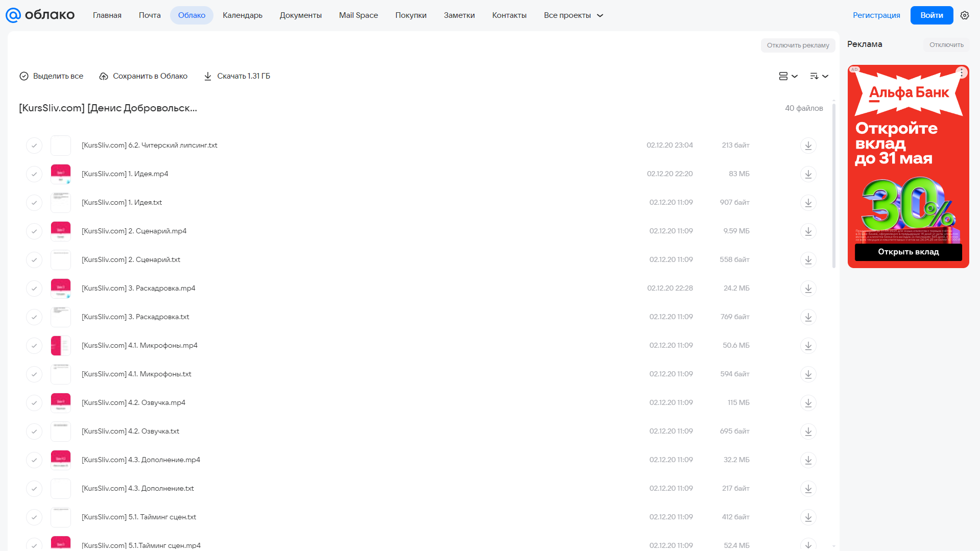Viewport: 980px width, 551px height.
Task: Download the 1. Идея.mp4 file via its arrow icon
Action: click(808, 174)
